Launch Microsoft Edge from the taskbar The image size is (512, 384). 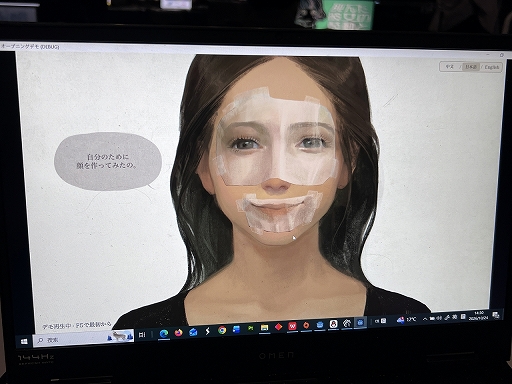pos(164,333)
